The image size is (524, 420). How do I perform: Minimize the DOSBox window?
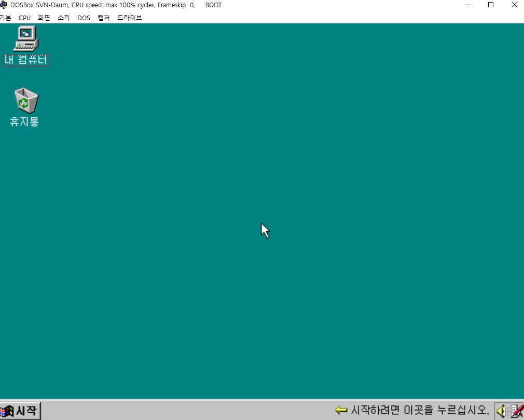pyautogui.click(x=467, y=5)
